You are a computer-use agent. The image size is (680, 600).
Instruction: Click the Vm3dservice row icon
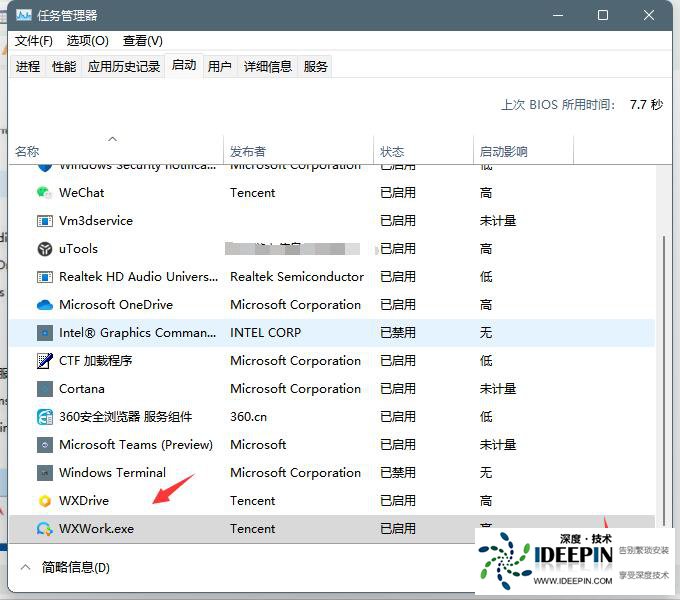(44, 221)
